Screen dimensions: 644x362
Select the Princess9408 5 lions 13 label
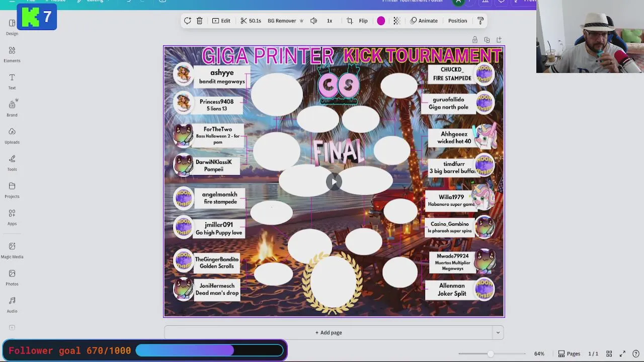pos(216,105)
